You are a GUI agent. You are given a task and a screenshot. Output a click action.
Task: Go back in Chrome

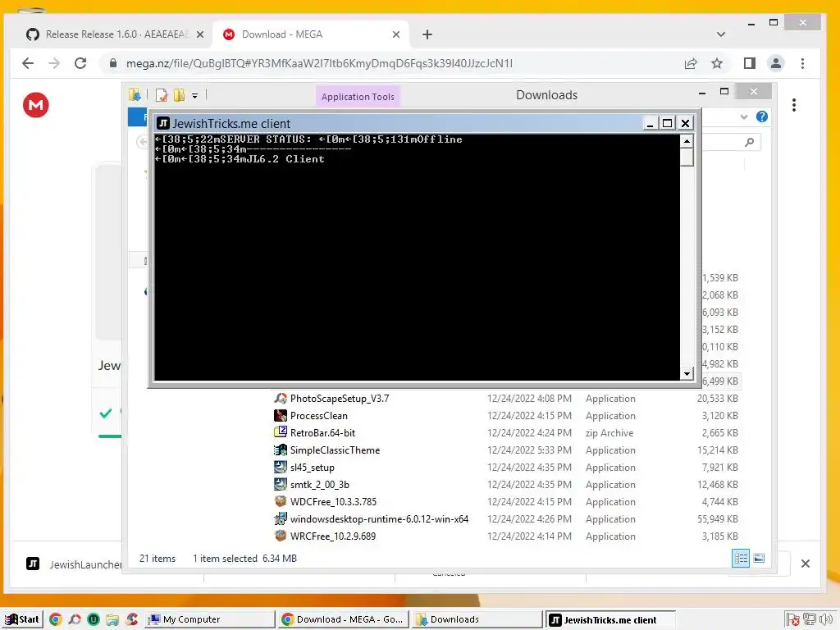(x=28, y=63)
